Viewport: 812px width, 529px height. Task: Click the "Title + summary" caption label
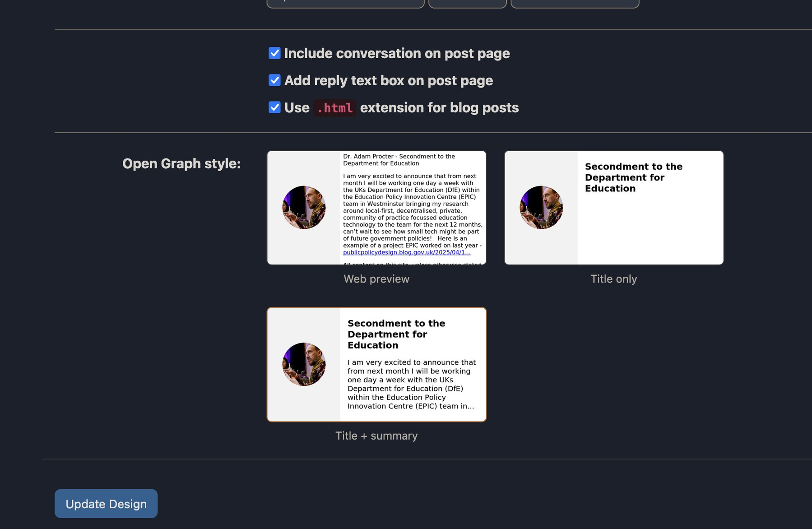click(376, 435)
